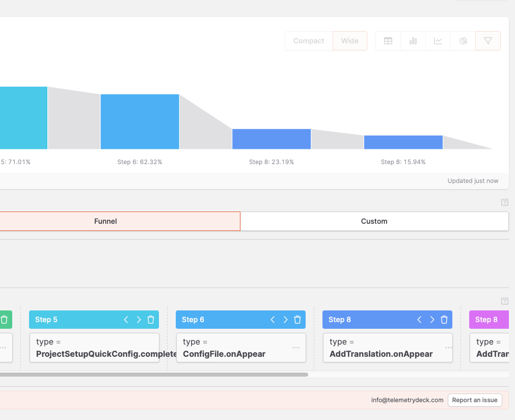Toggle to the Custom query mode

coord(374,221)
